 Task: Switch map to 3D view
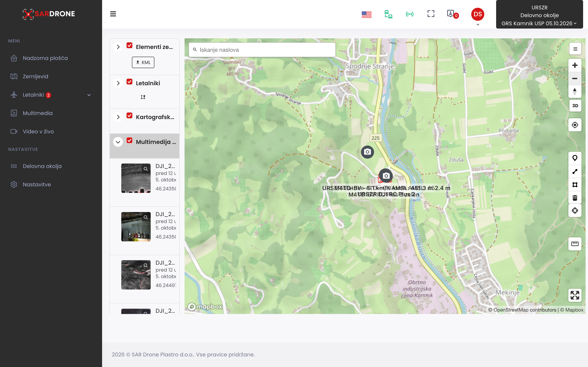[575, 106]
